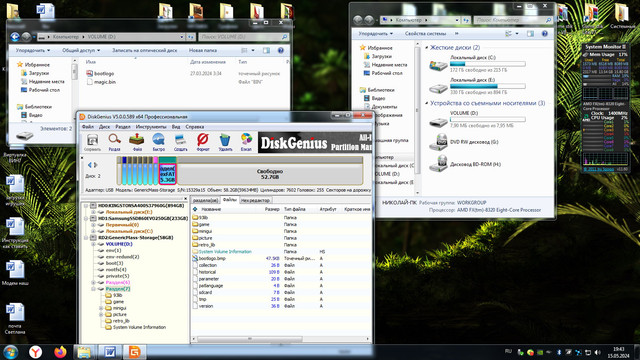
Task: Open the Инструменты menu in DiskGenius
Action: (151, 127)
